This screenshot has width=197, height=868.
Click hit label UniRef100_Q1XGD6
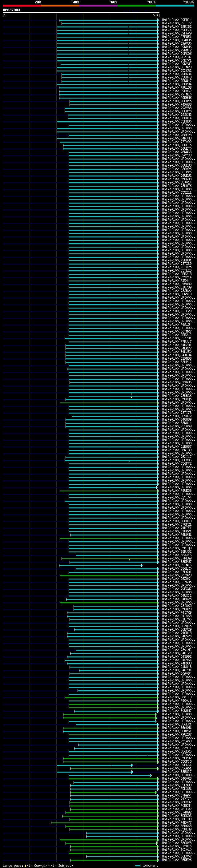(x=177, y=382)
